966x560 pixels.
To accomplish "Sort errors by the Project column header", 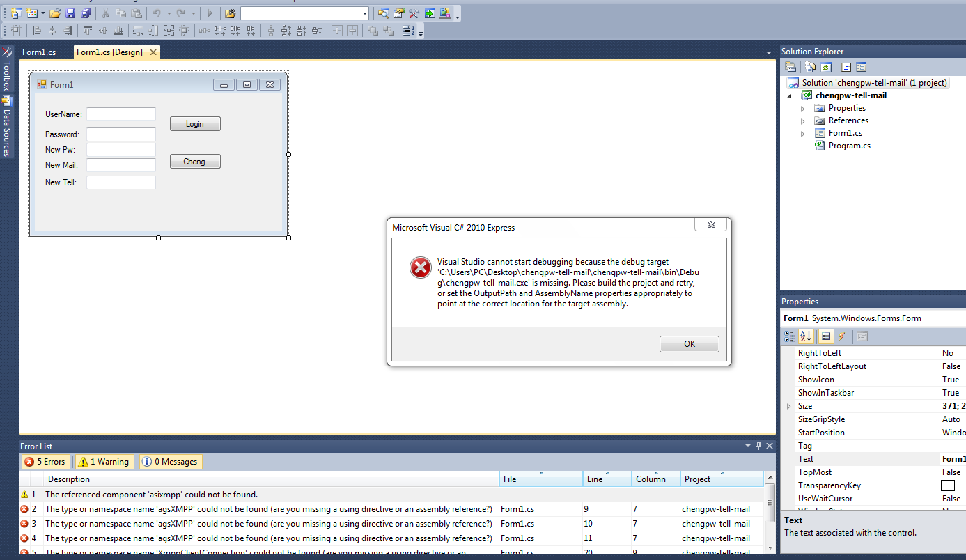I will tap(722, 479).
